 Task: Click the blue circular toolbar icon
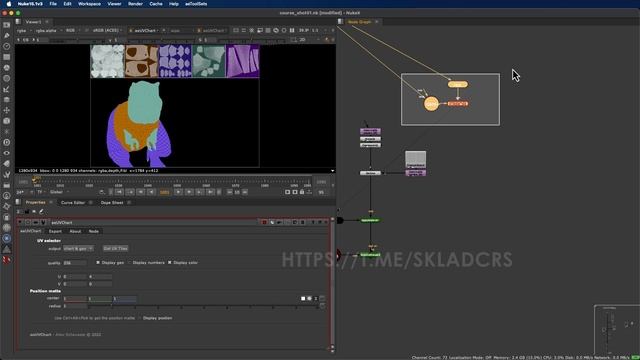tap(7, 238)
